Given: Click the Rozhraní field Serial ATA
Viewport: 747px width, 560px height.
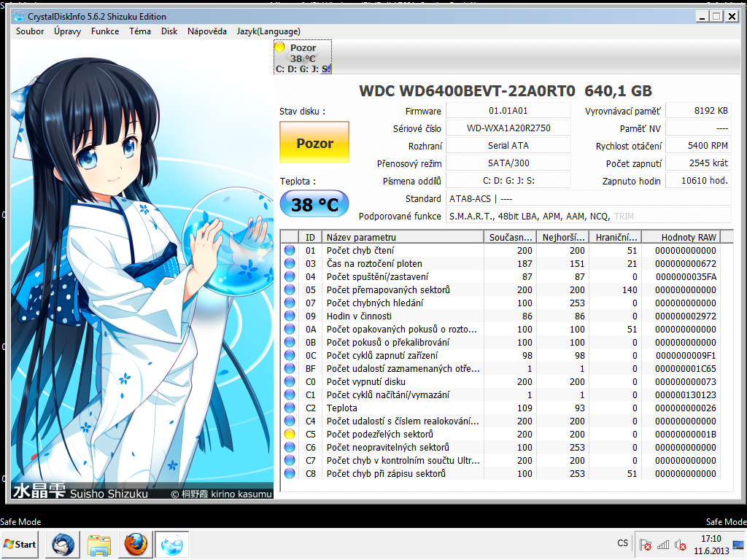Looking at the screenshot, I should (508, 146).
